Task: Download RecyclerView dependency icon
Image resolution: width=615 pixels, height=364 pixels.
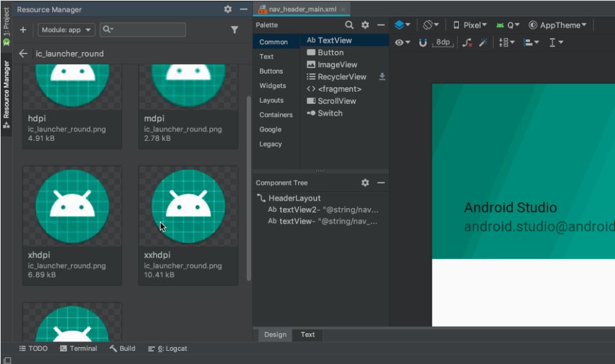Action: (x=382, y=77)
